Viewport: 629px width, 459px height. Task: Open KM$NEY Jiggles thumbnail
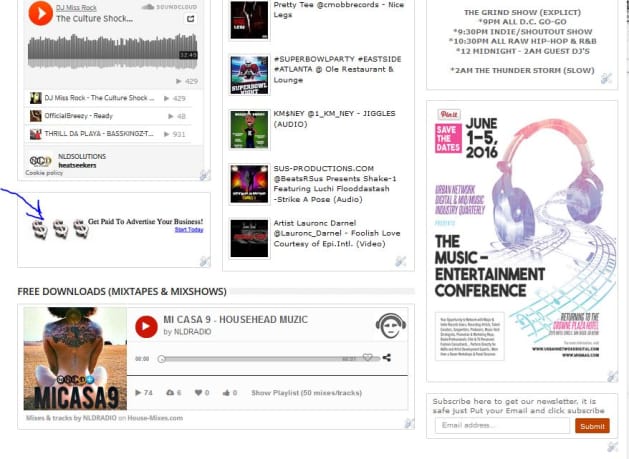point(249,129)
